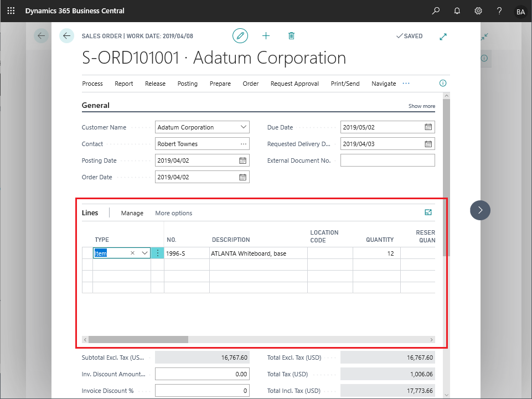Open the Order menu
Viewport: 532px width, 399px height.
pos(251,84)
